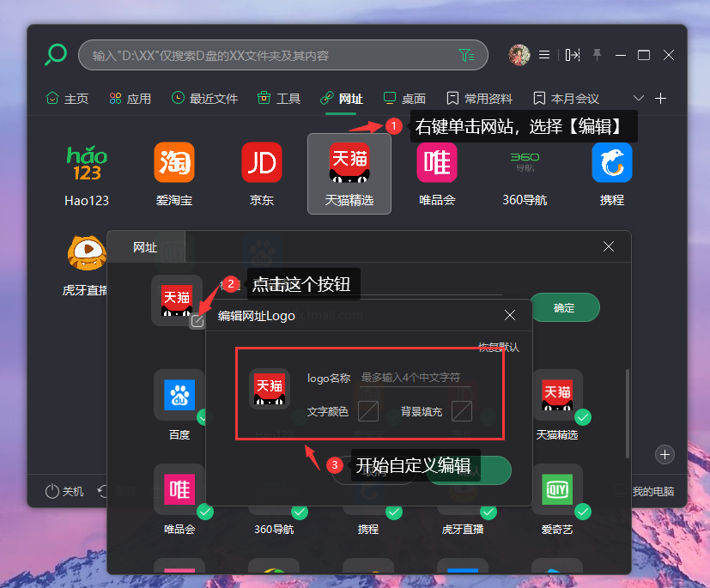Open the 携程 website shortcut

pos(612,174)
